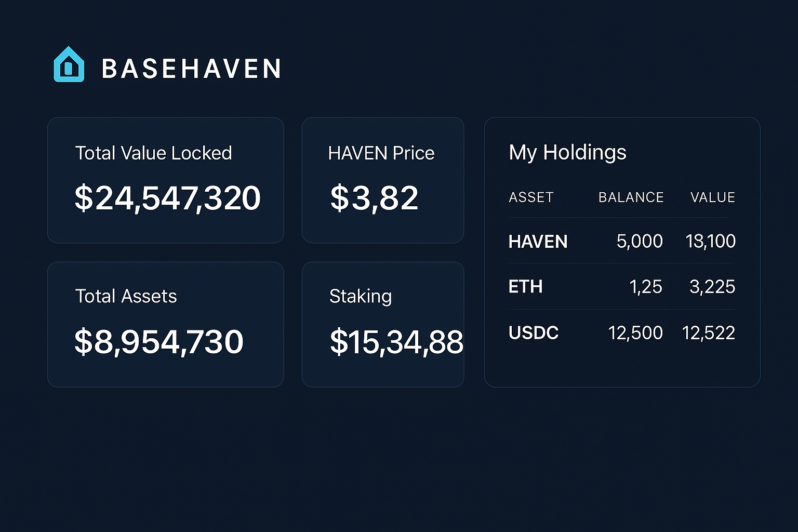798x532 pixels.
Task: Click the $8,954,730 Total Assets figure
Action: point(159,341)
